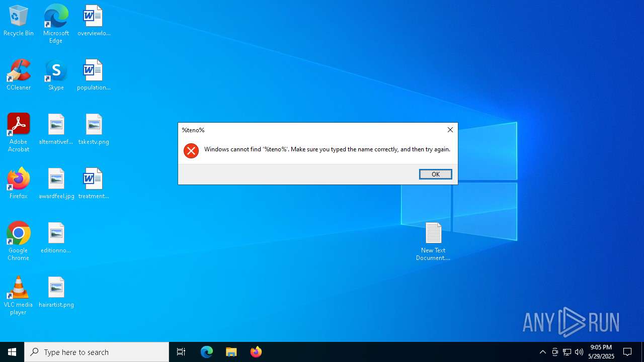Open the Windows Start menu
The width and height of the screenshot is (644, 362).
[12, 352]
